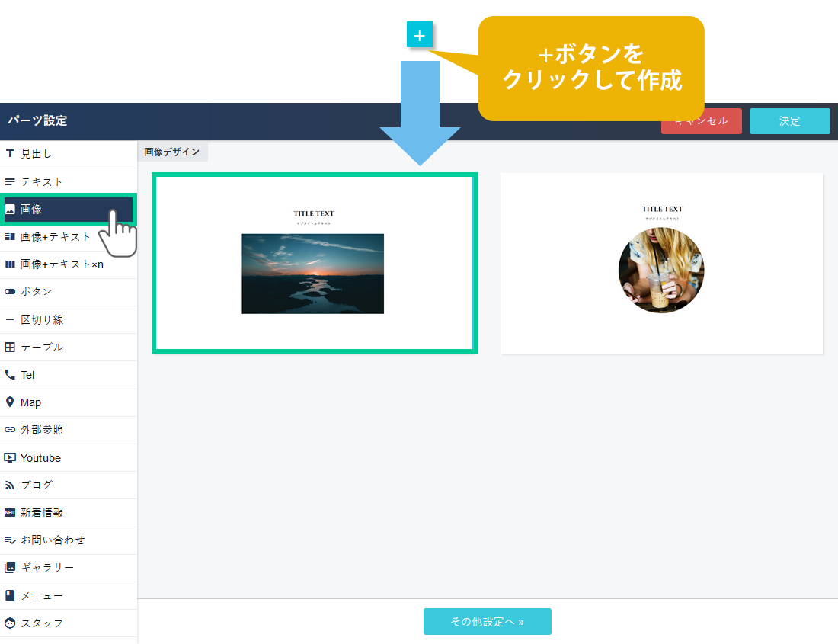This screenshot has width=838, height=644.
Task: Select the Map pin icon
Action: tap(10, 402)
